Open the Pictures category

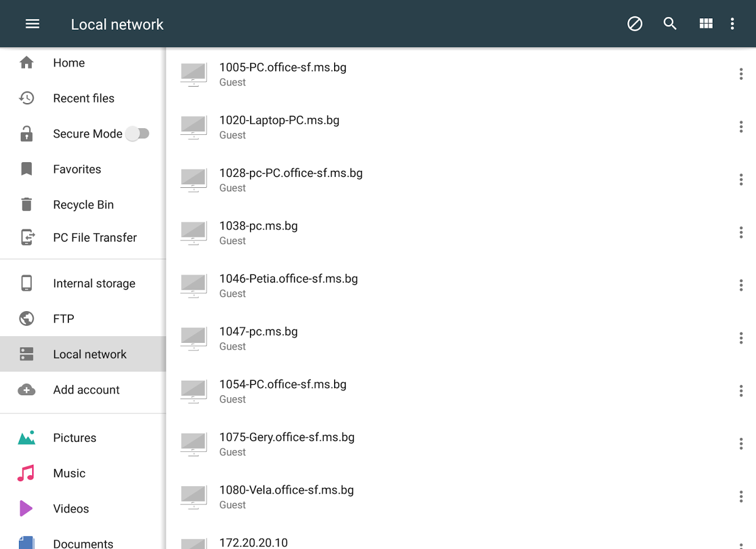click(74, 437)
